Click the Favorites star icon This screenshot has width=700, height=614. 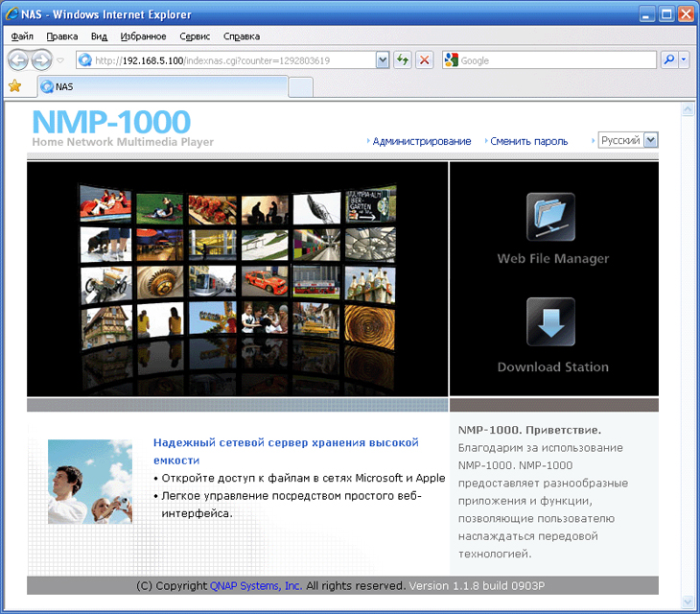(14, 86)
